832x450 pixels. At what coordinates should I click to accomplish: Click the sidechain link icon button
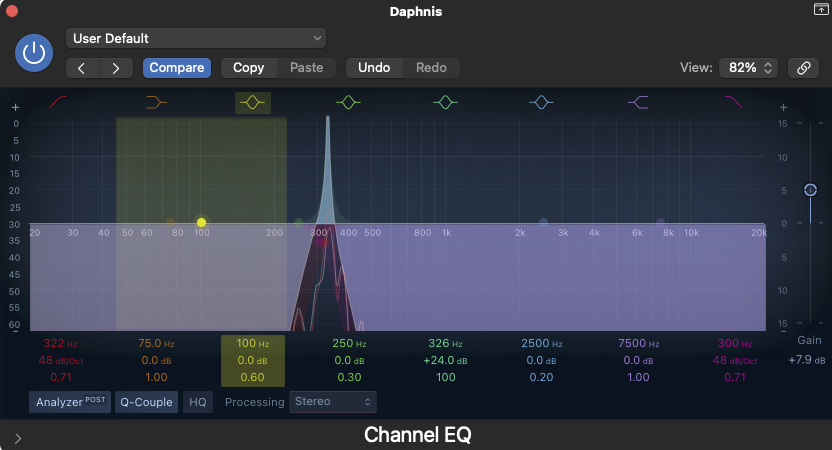click(802, 68)
